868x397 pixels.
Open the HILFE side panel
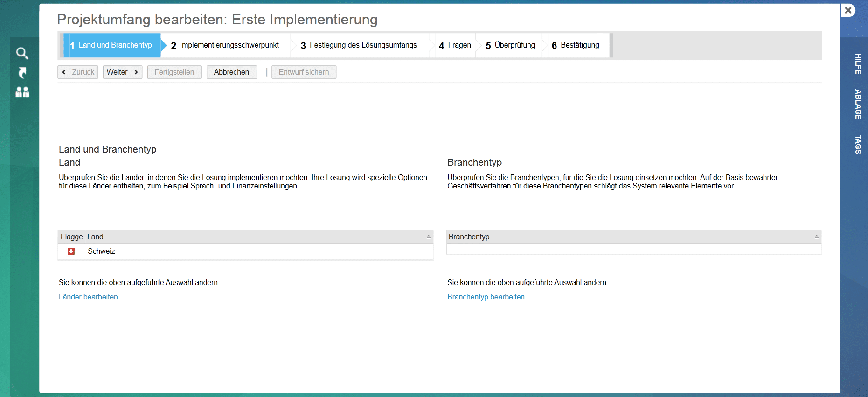[857, 64]
